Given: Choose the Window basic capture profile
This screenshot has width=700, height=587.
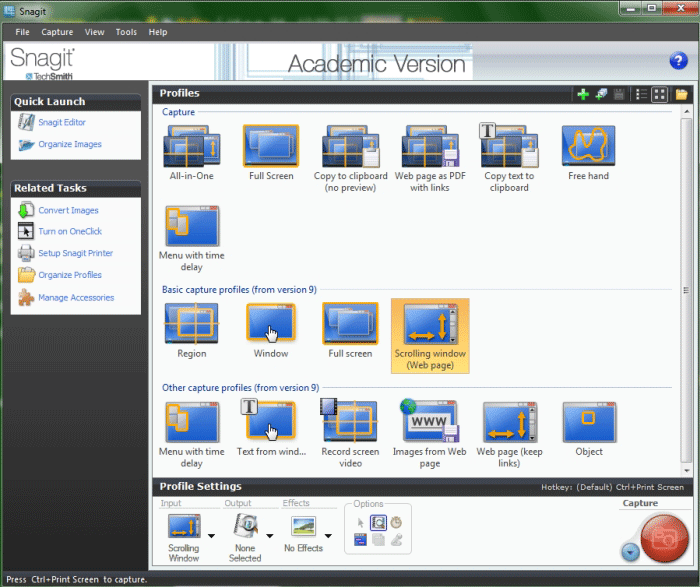Looking at the screenshot, I should [x=271, y=330].
